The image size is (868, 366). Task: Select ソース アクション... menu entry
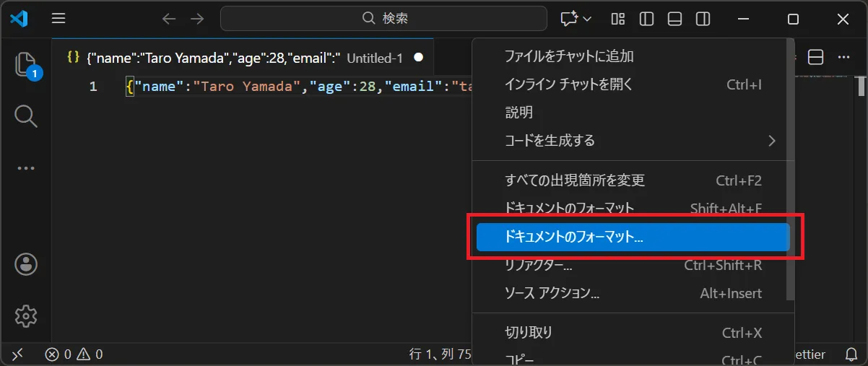[x=633, y=294]
